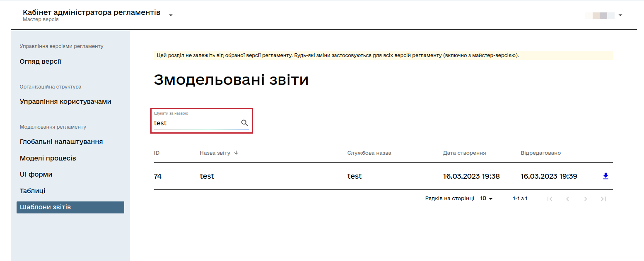The height and width of the screenshot is (261, 644).
Task: Click the 1-1 з 1 pagination label
Action: [520, 199]
